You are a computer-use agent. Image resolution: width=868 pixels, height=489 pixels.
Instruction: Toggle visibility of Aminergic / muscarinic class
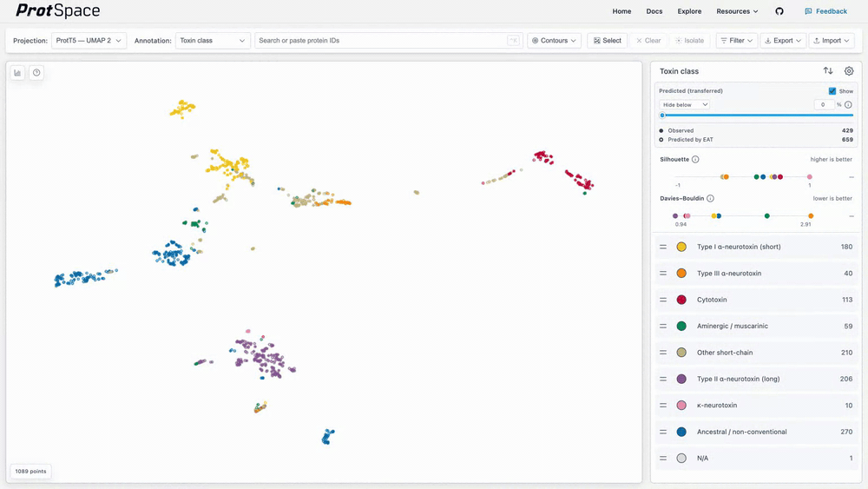(681, 327)
